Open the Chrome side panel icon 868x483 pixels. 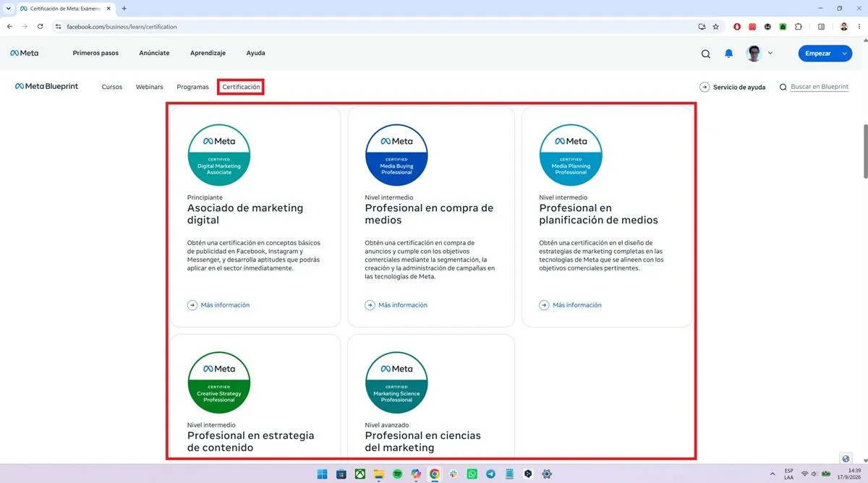(x=821, y=27)
